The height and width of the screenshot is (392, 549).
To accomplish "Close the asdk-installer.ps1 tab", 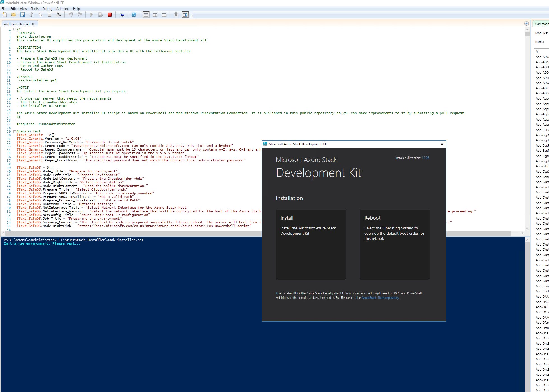I will 33,24.
